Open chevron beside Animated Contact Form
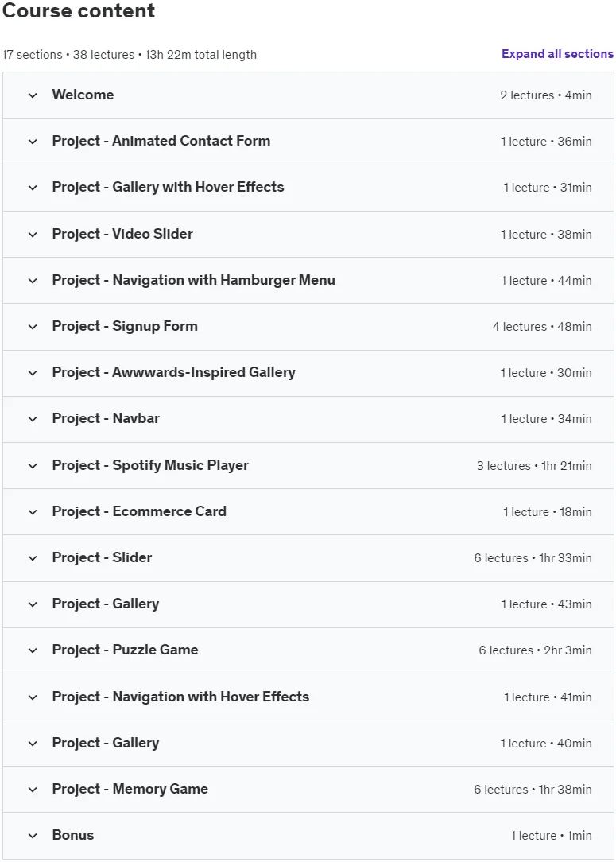 point(33,142)
